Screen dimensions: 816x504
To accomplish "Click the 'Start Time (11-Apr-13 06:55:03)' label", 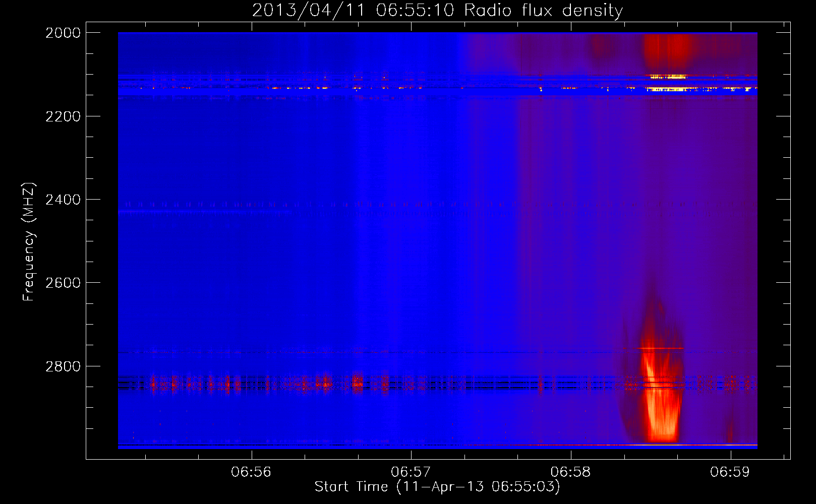I will 437,486.
